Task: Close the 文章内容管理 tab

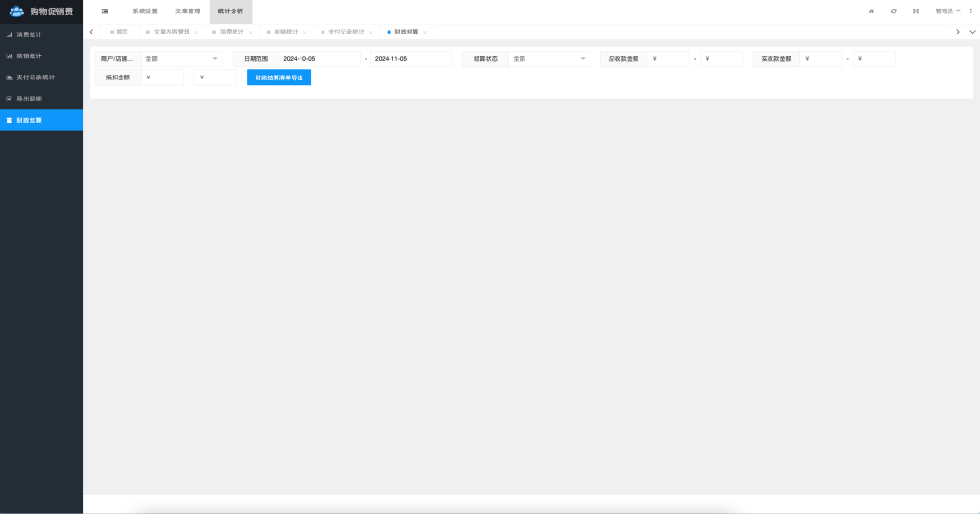Action: [196, 32]
